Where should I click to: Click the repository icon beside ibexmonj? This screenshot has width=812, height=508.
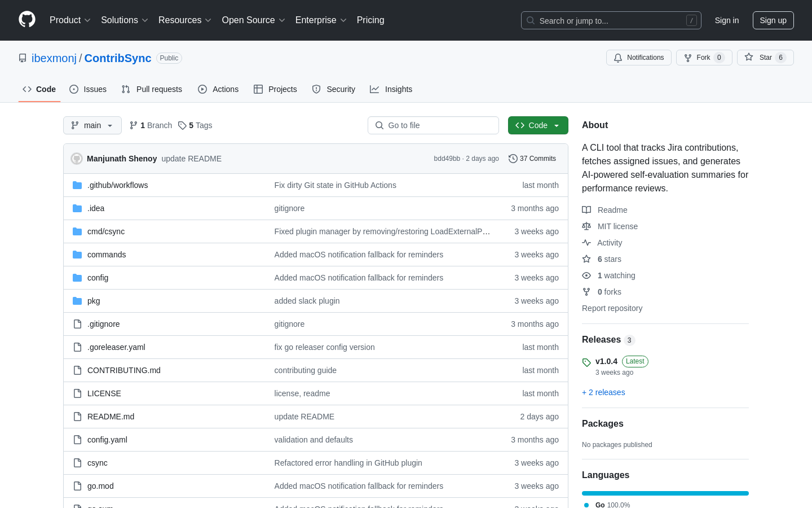tap(23, 58)
